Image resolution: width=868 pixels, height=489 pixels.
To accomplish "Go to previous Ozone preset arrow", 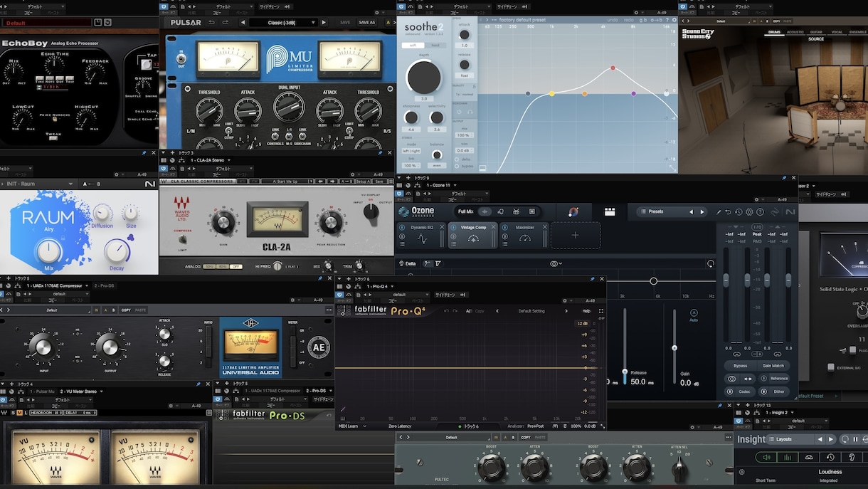I will click(690, 211).
